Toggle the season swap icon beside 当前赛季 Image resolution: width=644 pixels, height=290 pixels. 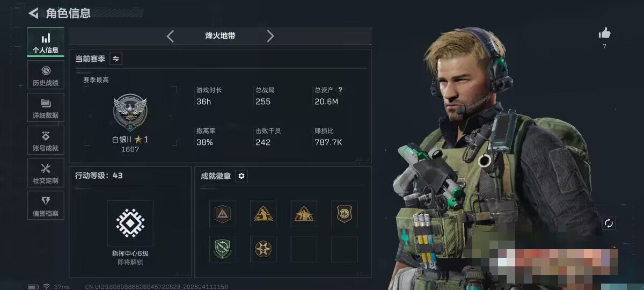tap(116, 59)
